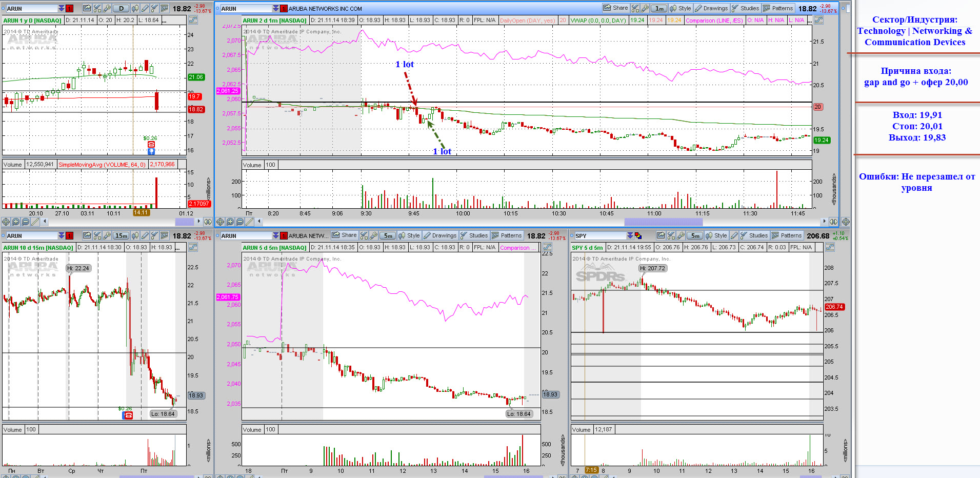Click the expand-axis icon at the daily chart's bottom right
This screenshot has height=478, width=980.
[x=208, y=222]
